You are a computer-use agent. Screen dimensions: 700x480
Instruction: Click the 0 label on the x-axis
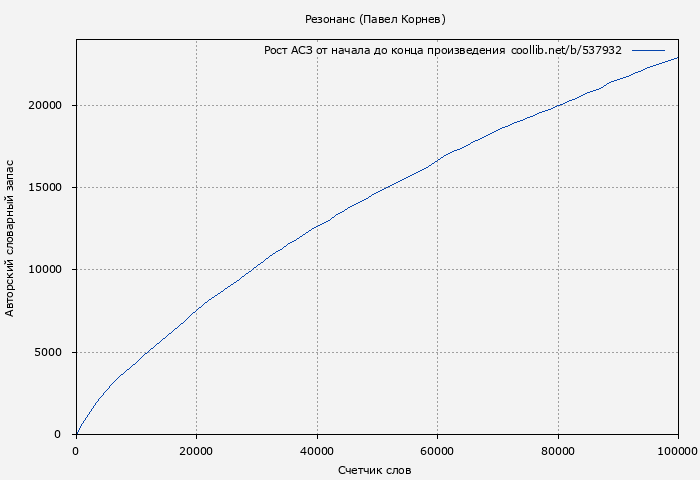coord(76,451)
